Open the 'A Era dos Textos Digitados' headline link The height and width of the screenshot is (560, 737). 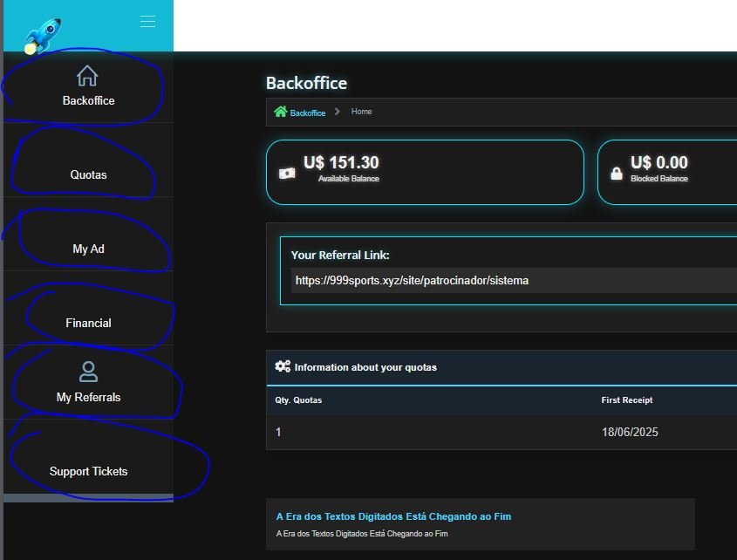point(393,516)
